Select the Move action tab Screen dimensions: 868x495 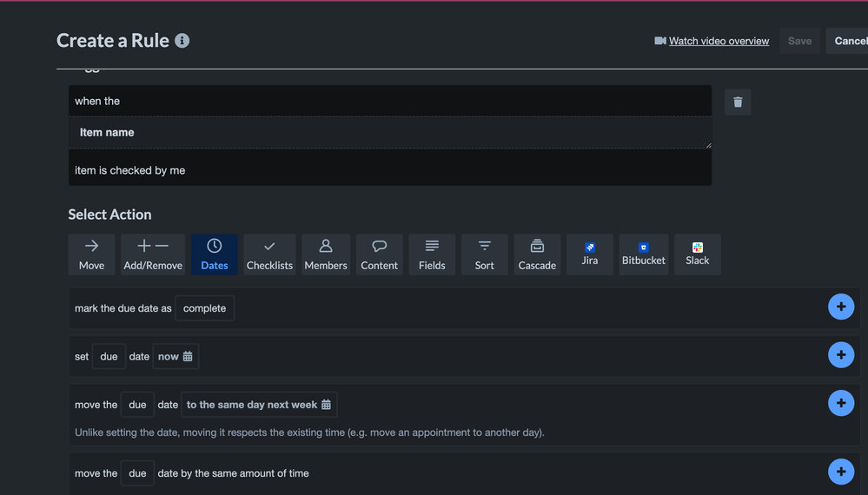[91, 254]
